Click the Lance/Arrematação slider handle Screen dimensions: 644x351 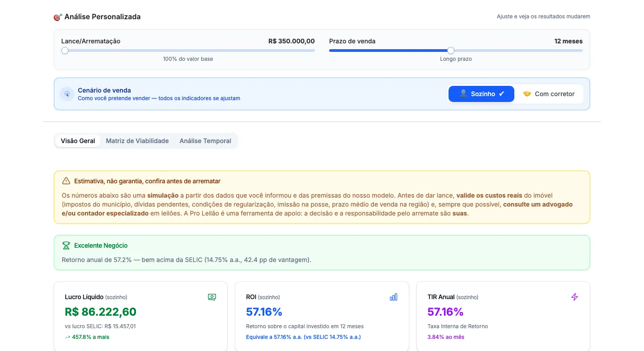tap(65, 51)
